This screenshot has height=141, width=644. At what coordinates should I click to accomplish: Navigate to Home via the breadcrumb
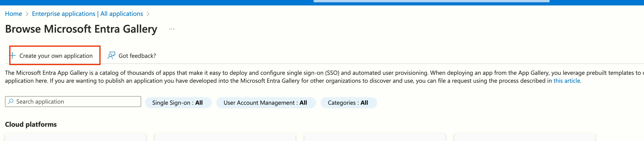pyautogui.click(x=13, y=14)
